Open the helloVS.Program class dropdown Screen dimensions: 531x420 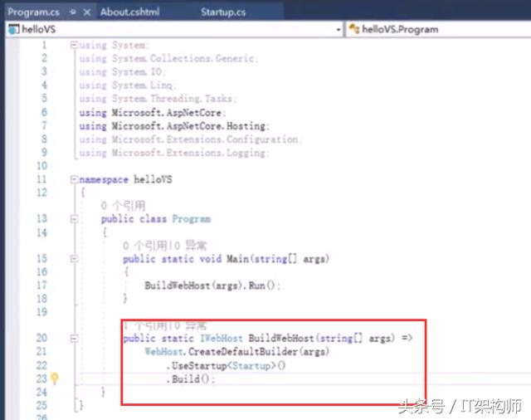click(x=437, y=30)
